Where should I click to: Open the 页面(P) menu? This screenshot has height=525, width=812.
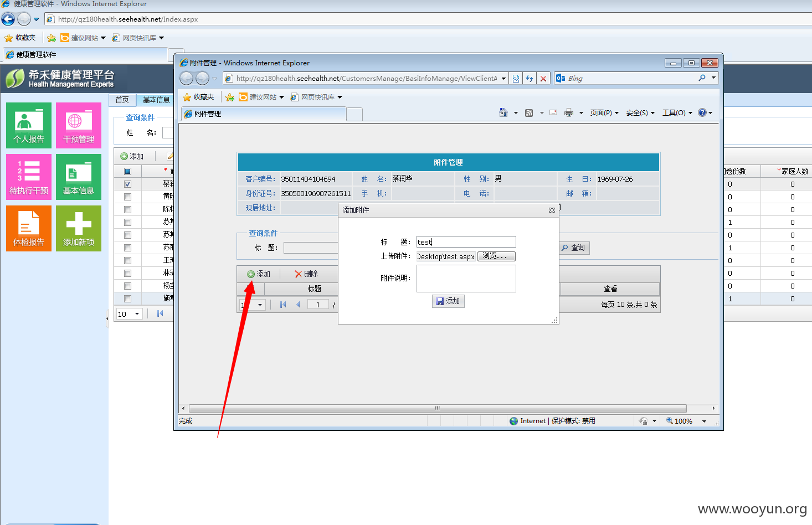[604, 113]
